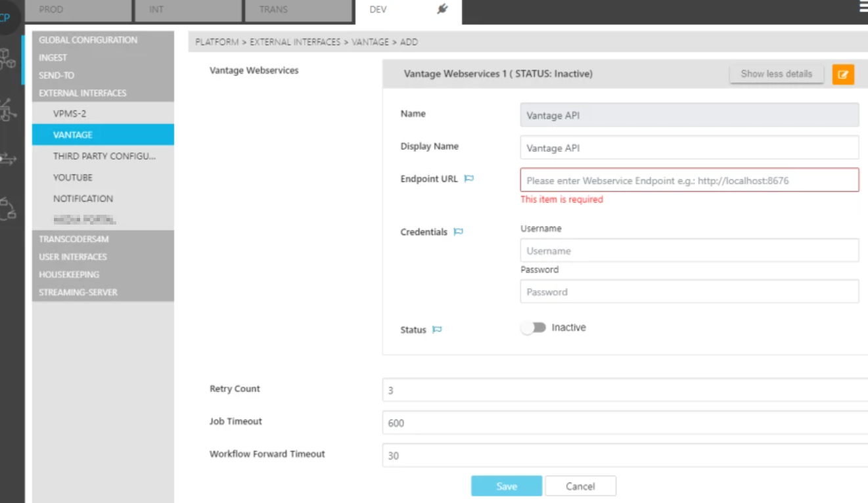Collapse with Show less details button
Screen dimensions: 868x503
776,74
